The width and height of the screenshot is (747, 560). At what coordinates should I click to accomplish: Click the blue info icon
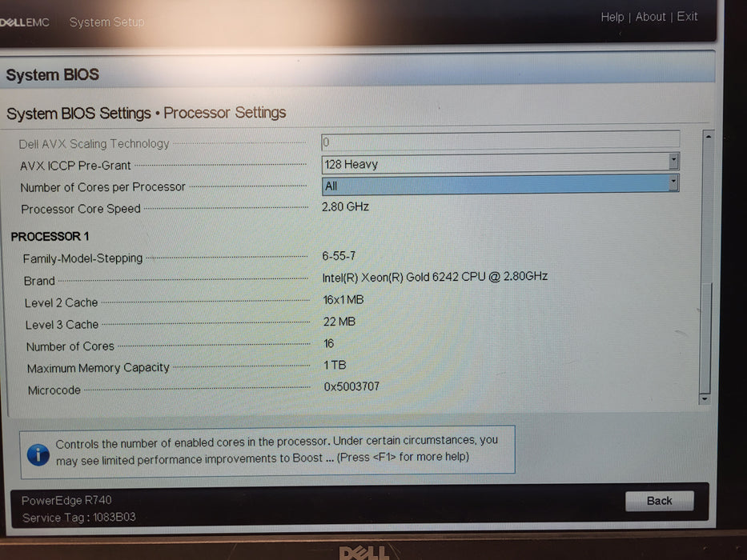click(x=38, y=454)
